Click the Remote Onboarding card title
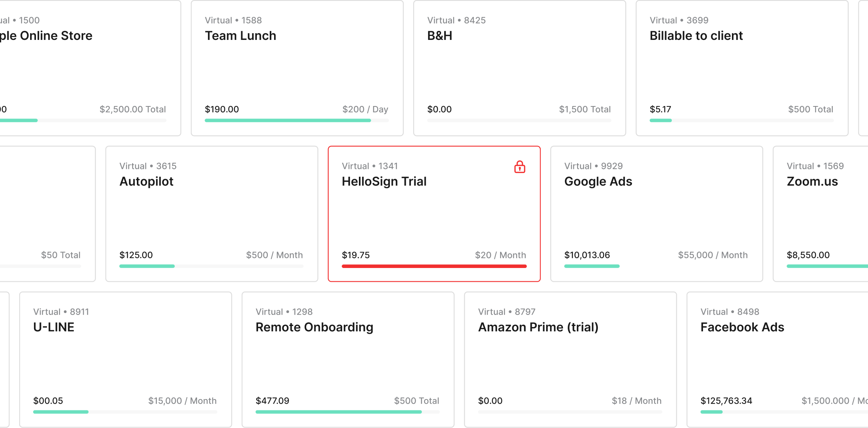The width and height of the screenshot is (868, 428). click(x=314, y=327)
